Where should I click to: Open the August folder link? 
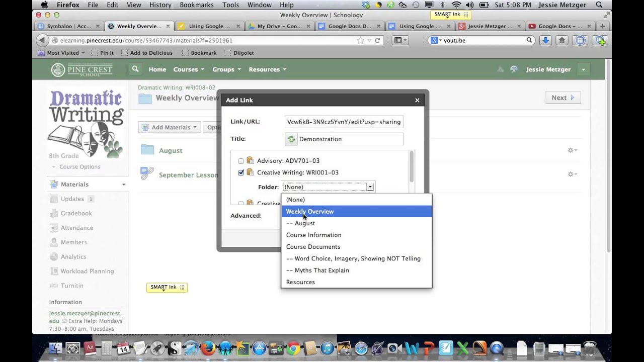click(171, 150)
